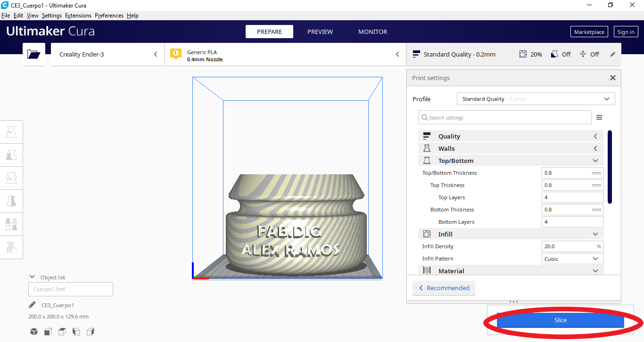Screen dimensions: 644x342
Task: Select the Scale tool in left toolbar
Action: click(x=11, y=155)
